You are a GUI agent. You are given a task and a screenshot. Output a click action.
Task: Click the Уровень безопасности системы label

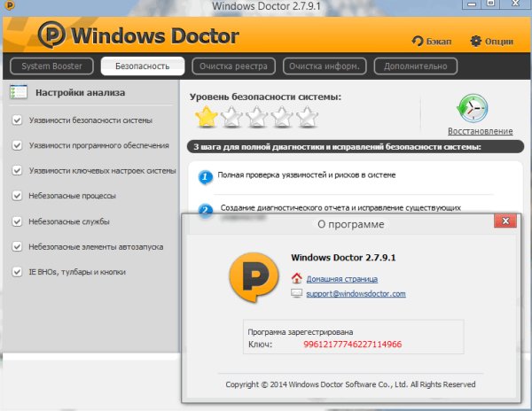(265, 97)
